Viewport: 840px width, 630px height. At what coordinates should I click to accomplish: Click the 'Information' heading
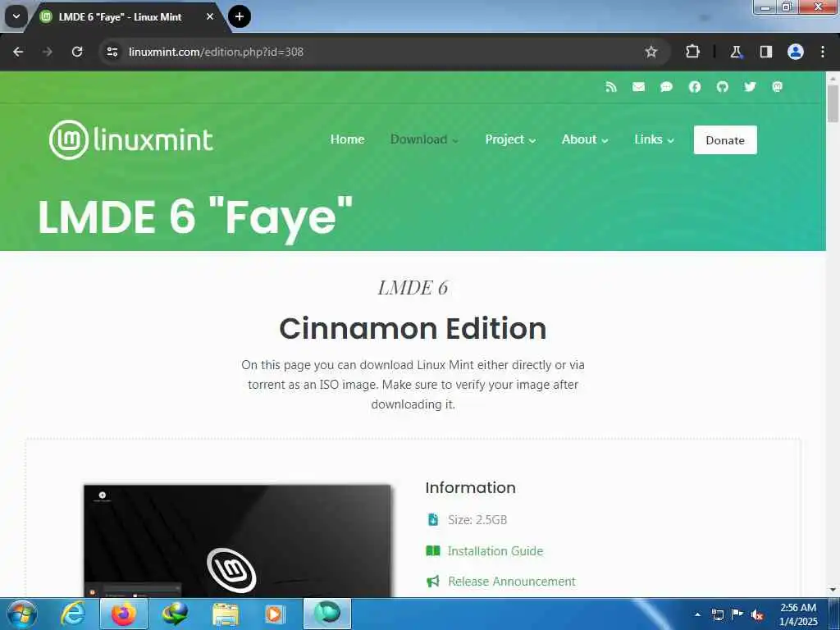coord(470,487)
